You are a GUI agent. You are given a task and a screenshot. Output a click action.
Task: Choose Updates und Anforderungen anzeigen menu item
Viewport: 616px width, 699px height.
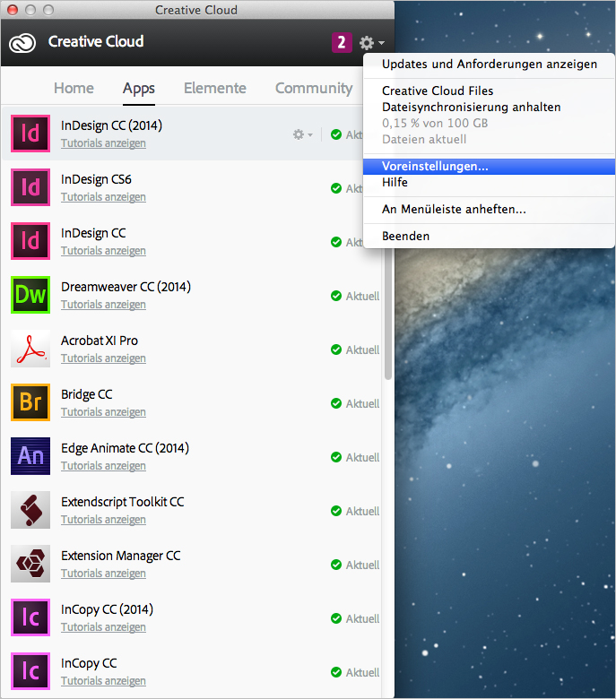click(x=490, y=65)
